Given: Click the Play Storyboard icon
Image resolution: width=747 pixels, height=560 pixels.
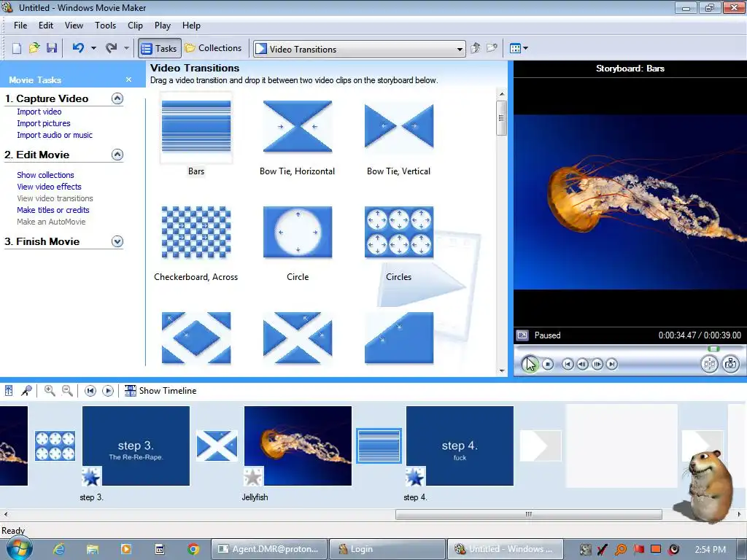Looking at the screenshot, I should (x=108, y=391).
